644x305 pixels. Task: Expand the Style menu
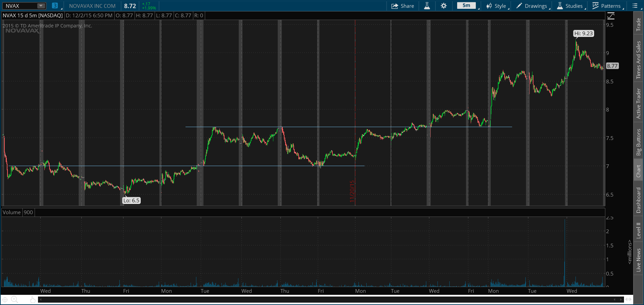[x=497, y=6]
